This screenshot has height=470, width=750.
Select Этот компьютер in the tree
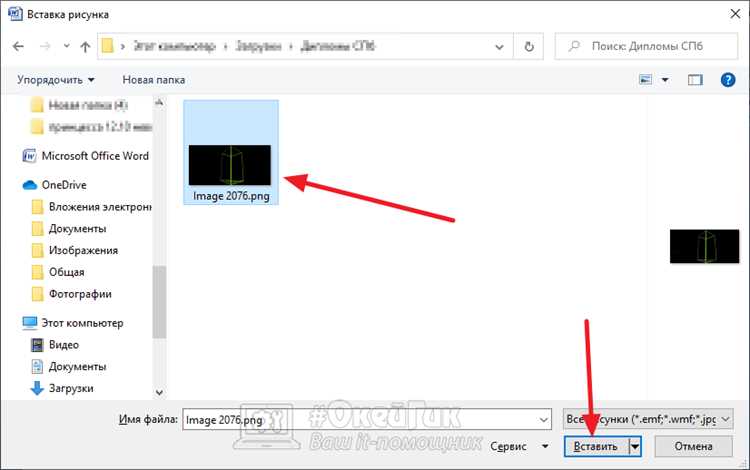(82, 323)
